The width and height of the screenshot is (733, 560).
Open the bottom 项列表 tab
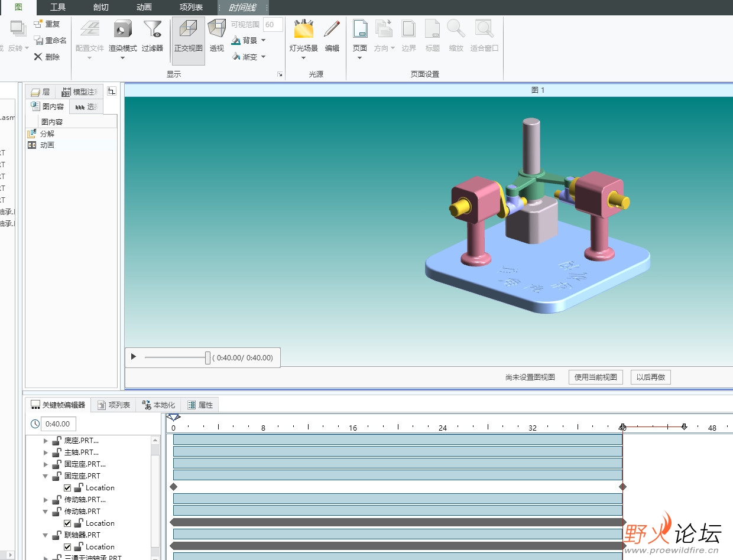tap(113, 405)
